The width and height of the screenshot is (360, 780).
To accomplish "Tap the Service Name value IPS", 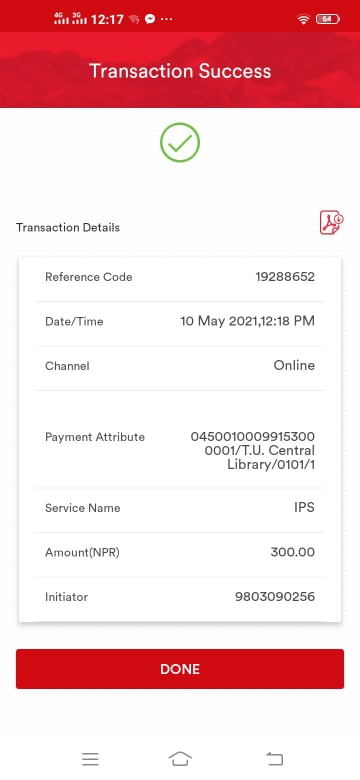I will (304, 508).
